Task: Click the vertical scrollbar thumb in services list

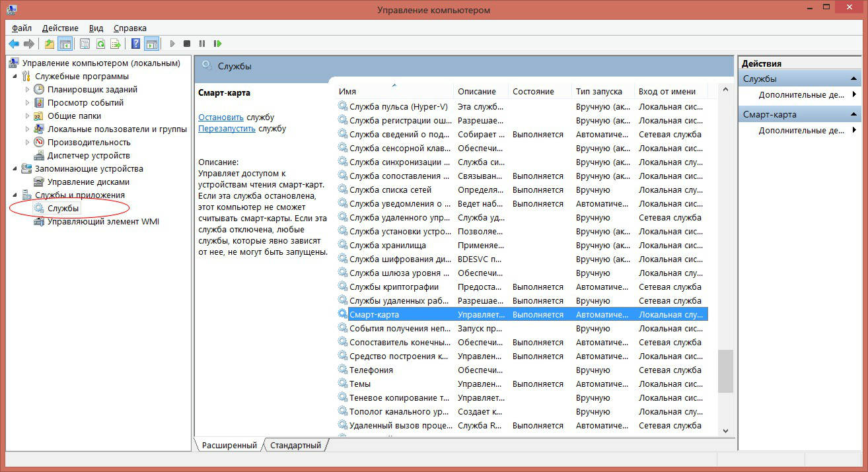Action: pyautogui.click(x=725, y=371)
